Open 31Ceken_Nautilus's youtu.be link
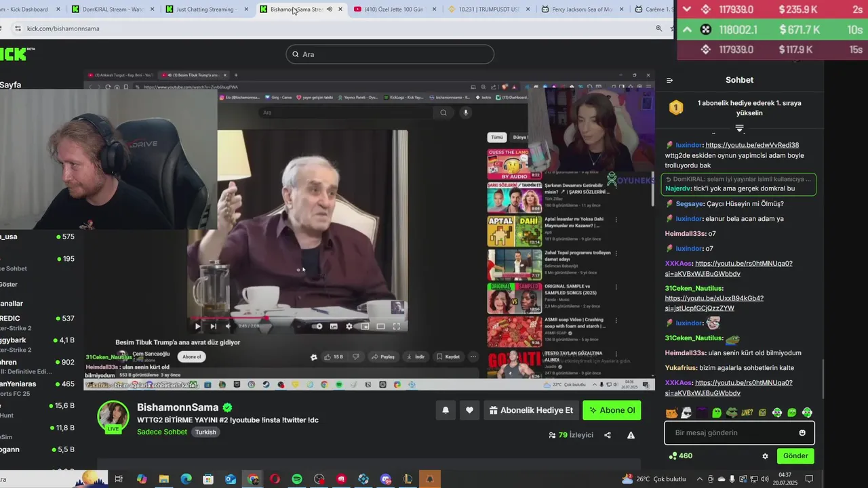Screen dimensions: 868x488 point(714,303)
